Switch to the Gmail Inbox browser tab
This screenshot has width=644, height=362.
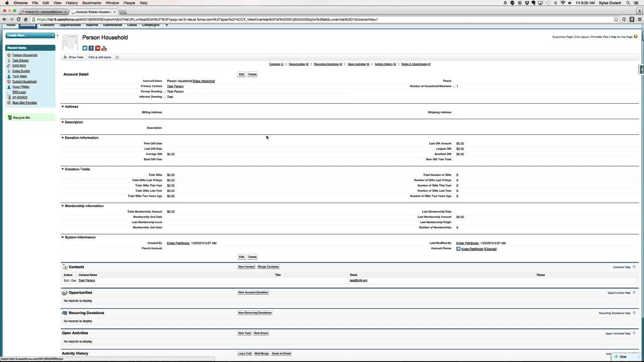point(44,12)
